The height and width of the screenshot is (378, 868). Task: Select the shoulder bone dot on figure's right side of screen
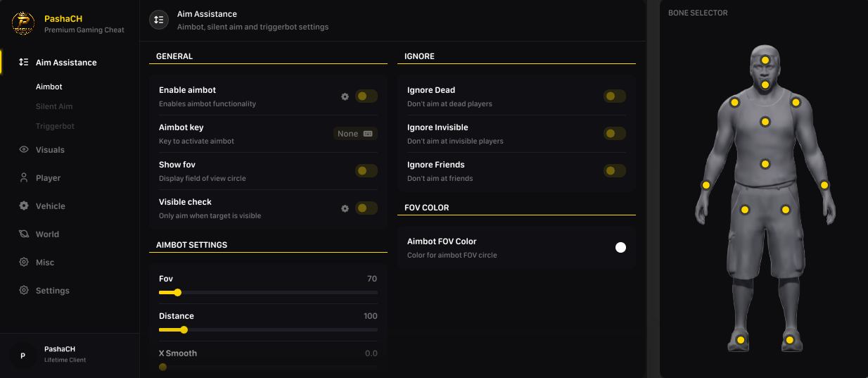(x=796, y=103)
